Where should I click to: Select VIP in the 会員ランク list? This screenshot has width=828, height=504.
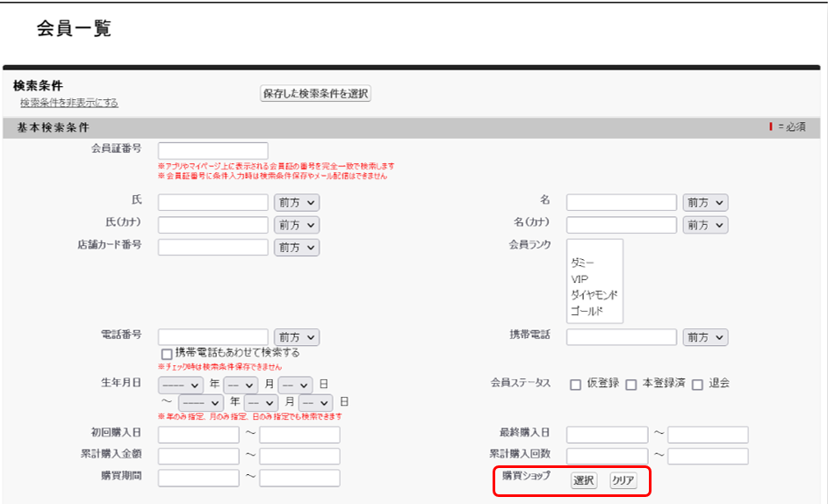pos(580,279)
